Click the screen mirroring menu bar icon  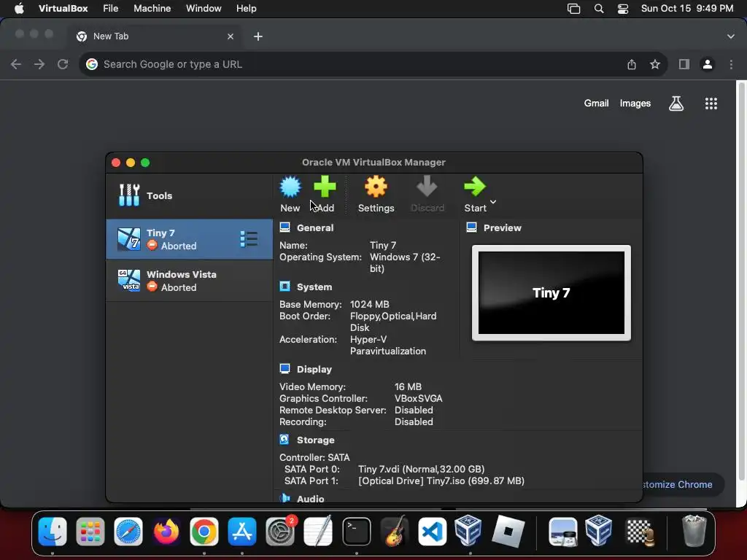pos(573,9)
